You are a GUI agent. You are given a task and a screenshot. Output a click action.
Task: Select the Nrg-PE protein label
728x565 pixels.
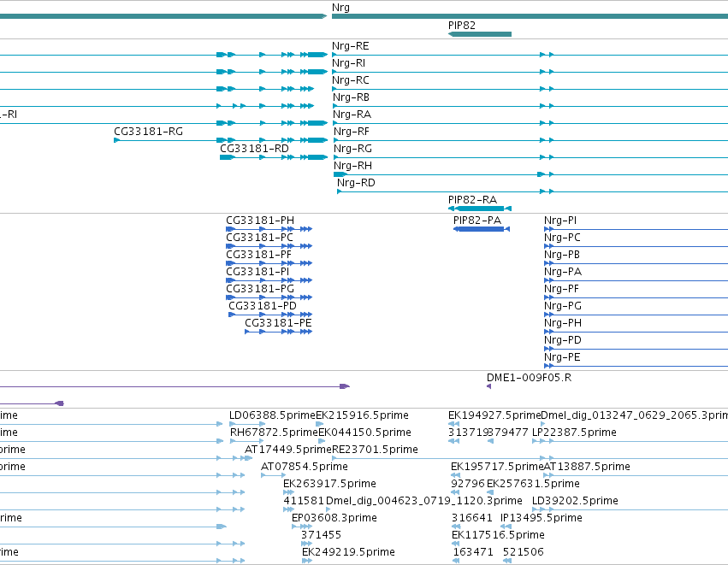pyautogui.click(x=562, y=357)
